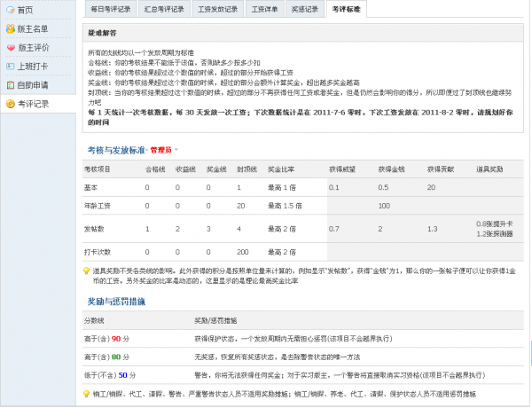Click the 版主名单 people icon
Image resolution: width=532 pixels, height=408 pixels.
tap(10, 28)
